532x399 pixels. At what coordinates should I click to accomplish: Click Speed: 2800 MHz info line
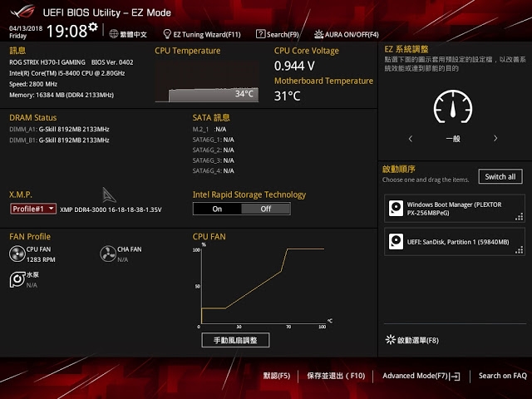pos(33,84)
